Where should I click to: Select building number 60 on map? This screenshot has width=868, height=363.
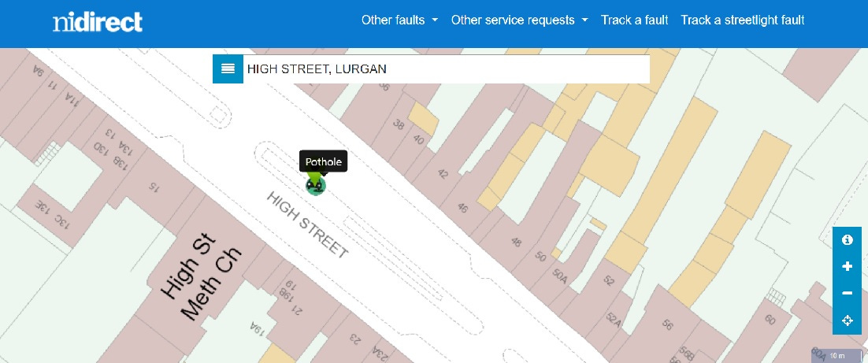click(x=770, y=320)
